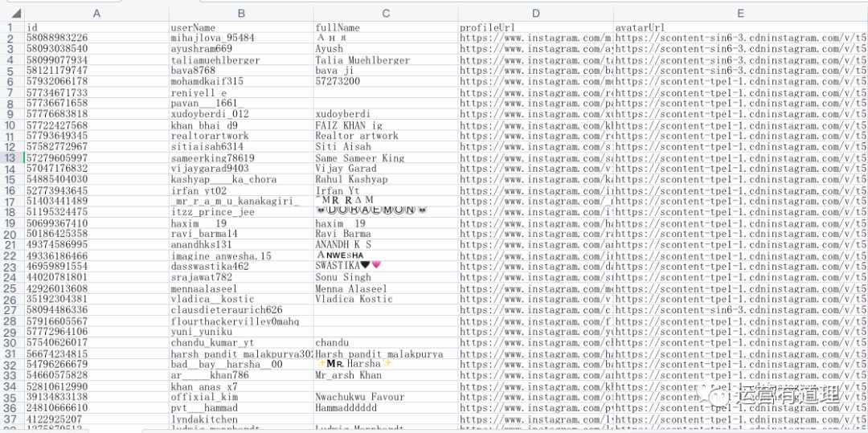Select row 22 header
Image resolution: width=868 pixels, height=433 pixels.
pos(10,255)
